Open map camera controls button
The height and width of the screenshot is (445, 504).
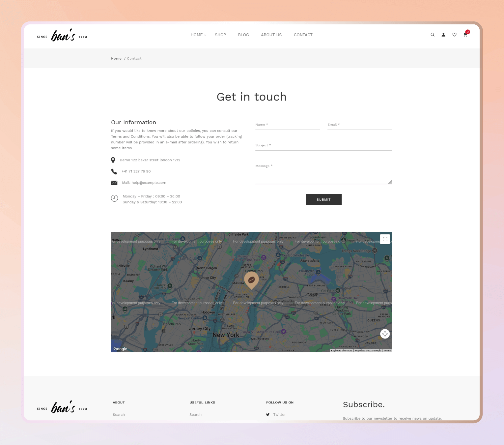click(x=385, y=334)
